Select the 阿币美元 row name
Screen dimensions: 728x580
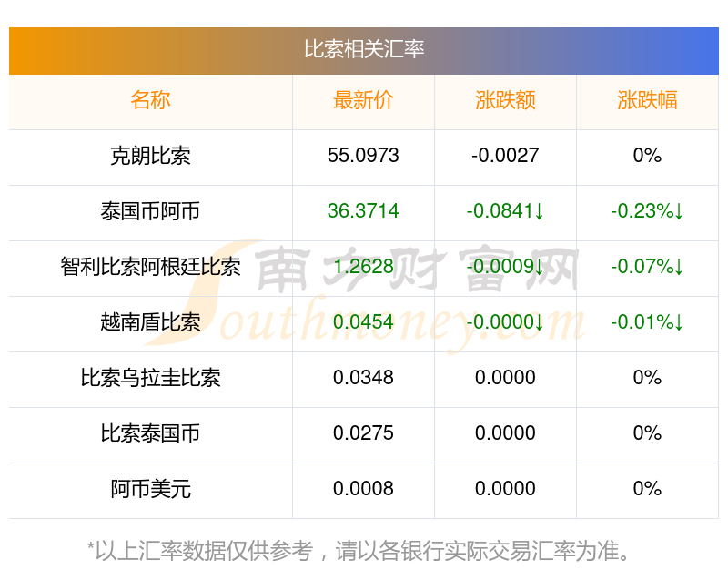point(150,489)
